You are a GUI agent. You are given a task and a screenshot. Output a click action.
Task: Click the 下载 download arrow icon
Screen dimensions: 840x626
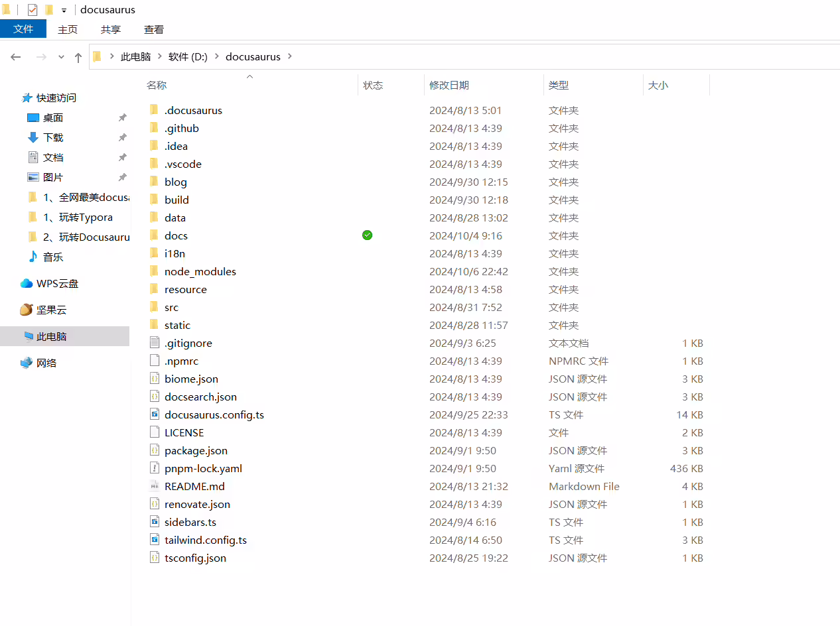pyautogui.click(x=33, y=137)
